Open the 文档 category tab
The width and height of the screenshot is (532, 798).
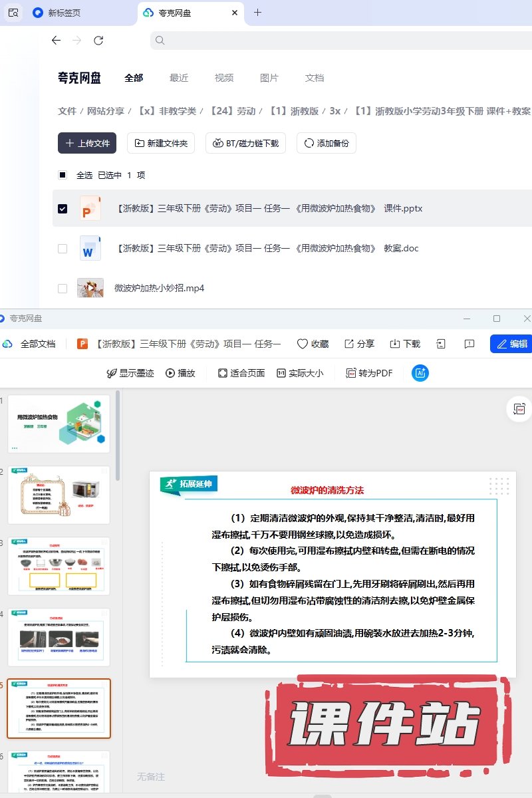point(315,78)
